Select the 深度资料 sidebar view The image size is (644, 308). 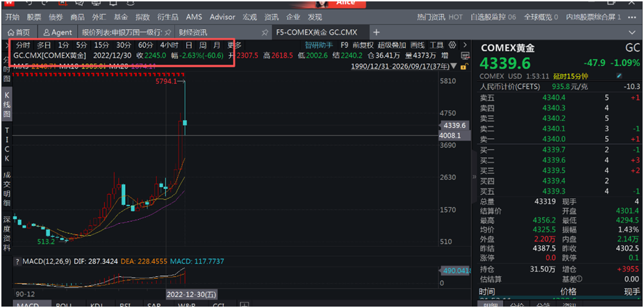(x=7, y=233)
